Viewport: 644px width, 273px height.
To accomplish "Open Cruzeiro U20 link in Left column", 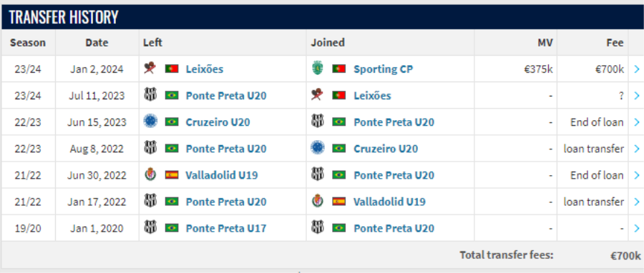I will pos(218,121).
